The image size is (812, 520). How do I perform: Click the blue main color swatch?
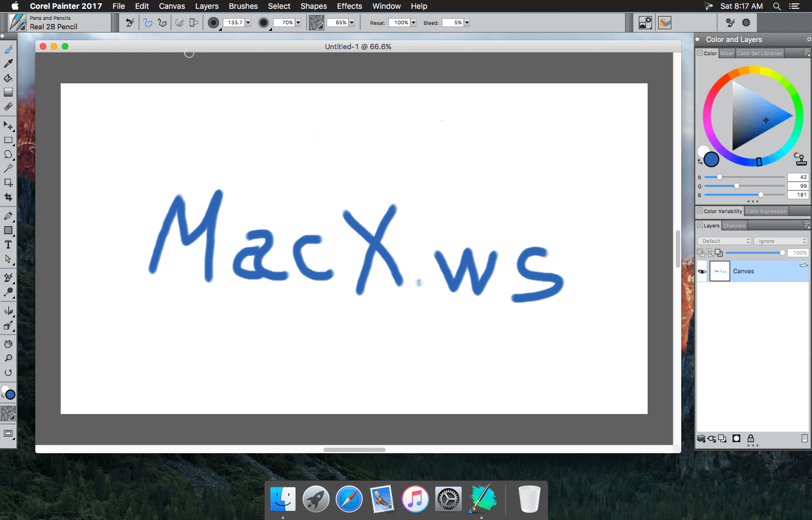(712, 160)
